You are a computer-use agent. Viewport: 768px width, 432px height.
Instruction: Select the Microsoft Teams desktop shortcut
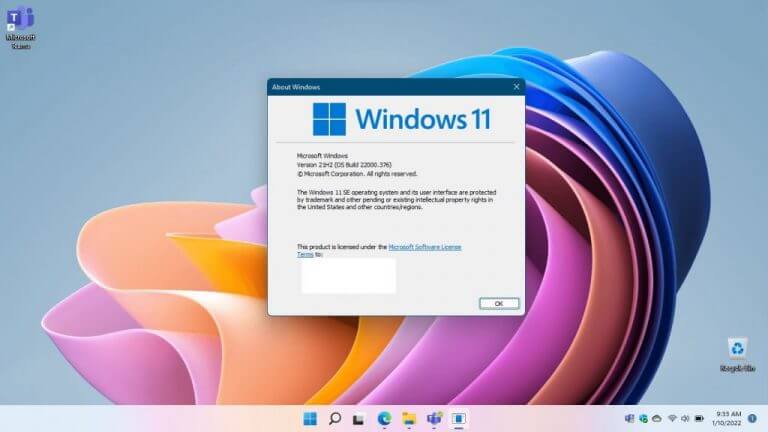tap(21, 27)
